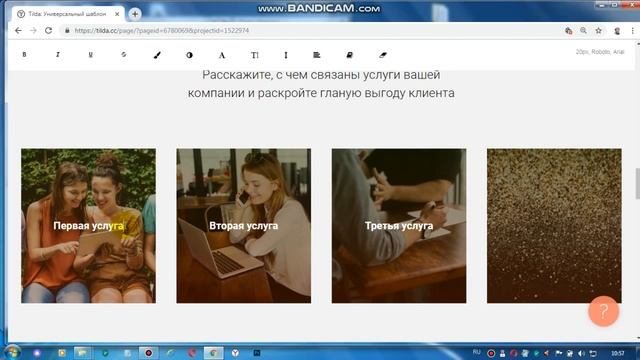Open the half-filled circle contrast tool
The width and height of the screenshot is (640, 360).
click(189, 55)
